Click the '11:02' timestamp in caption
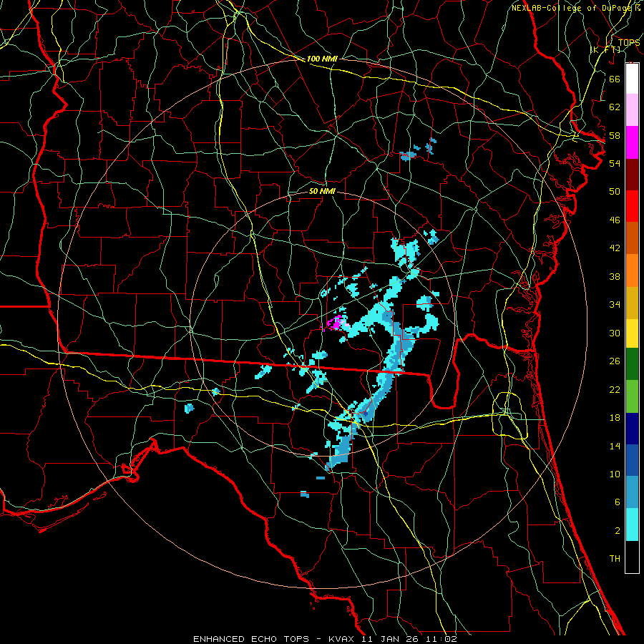 [442, 639]
